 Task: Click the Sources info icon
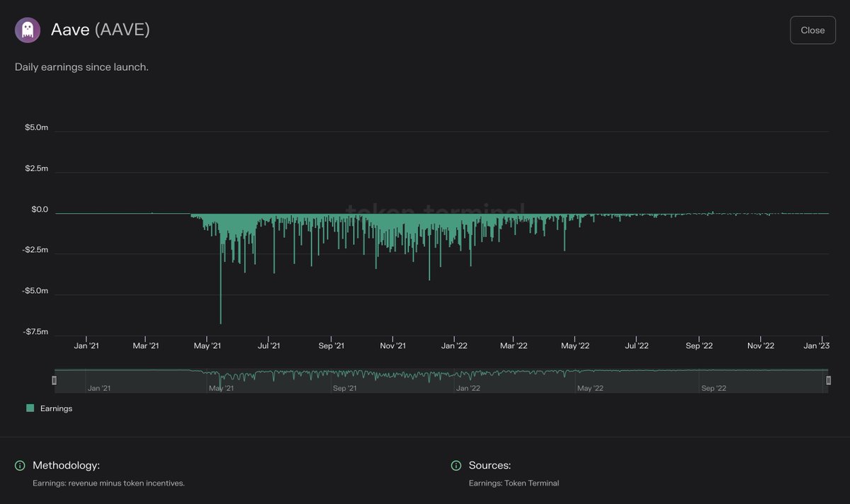pyautogui.click(x=456, y=465)
